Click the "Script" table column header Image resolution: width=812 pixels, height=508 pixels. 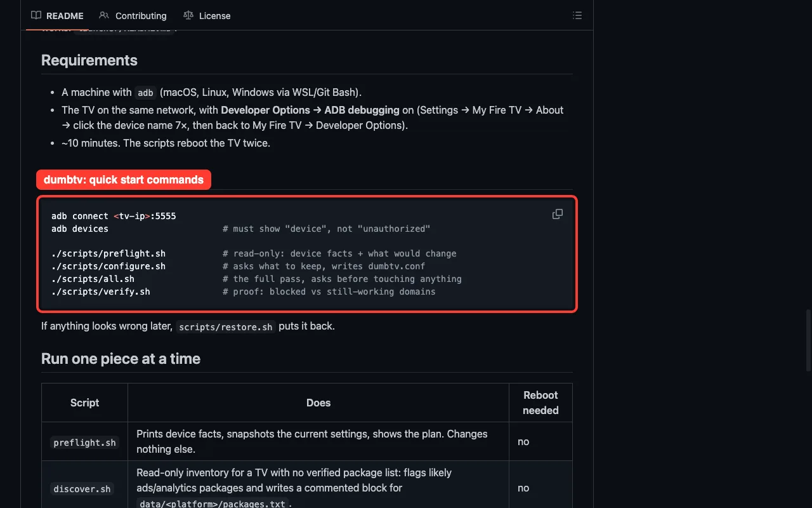coord(84,403)
